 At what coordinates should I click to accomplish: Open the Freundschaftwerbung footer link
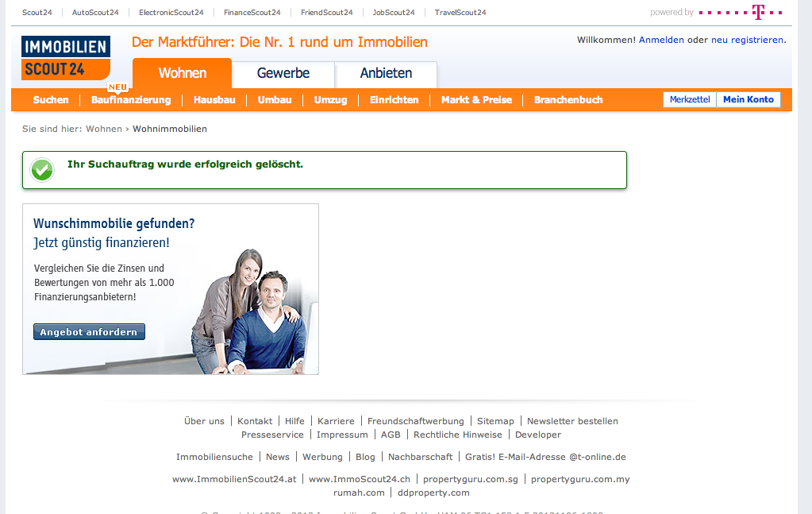click(x=416, y=421)
